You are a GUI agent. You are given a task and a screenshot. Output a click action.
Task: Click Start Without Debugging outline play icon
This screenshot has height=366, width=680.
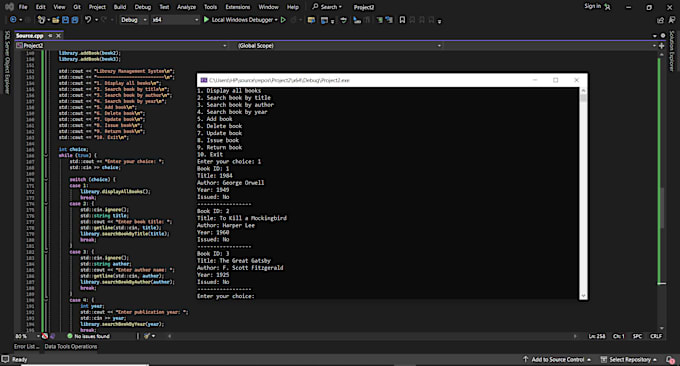[x=283, y=20]
